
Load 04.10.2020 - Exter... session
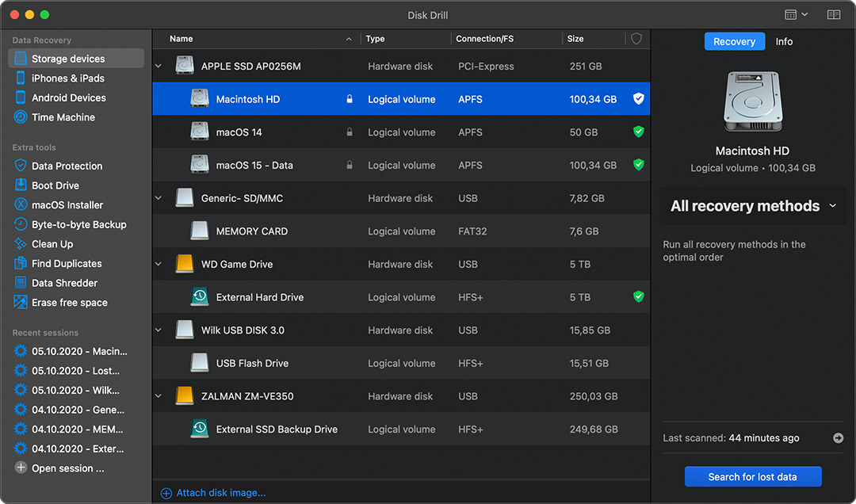tap(78, 449)
